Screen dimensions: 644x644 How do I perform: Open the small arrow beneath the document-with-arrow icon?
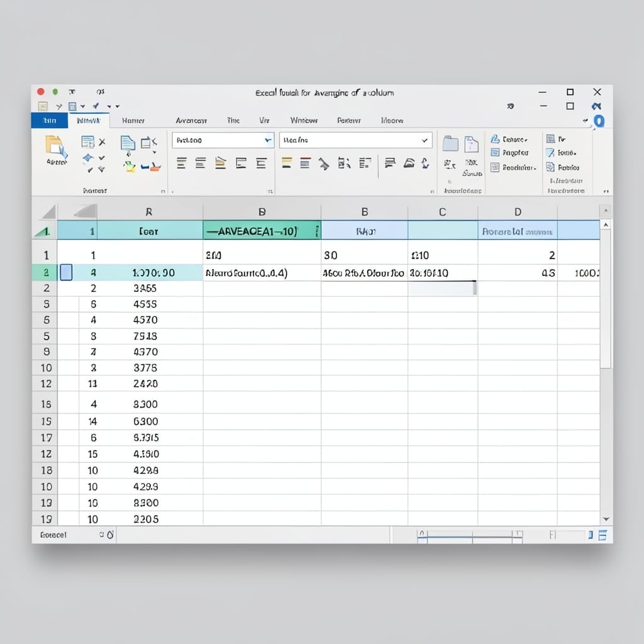pyautogui.click(x=128, y=154)
